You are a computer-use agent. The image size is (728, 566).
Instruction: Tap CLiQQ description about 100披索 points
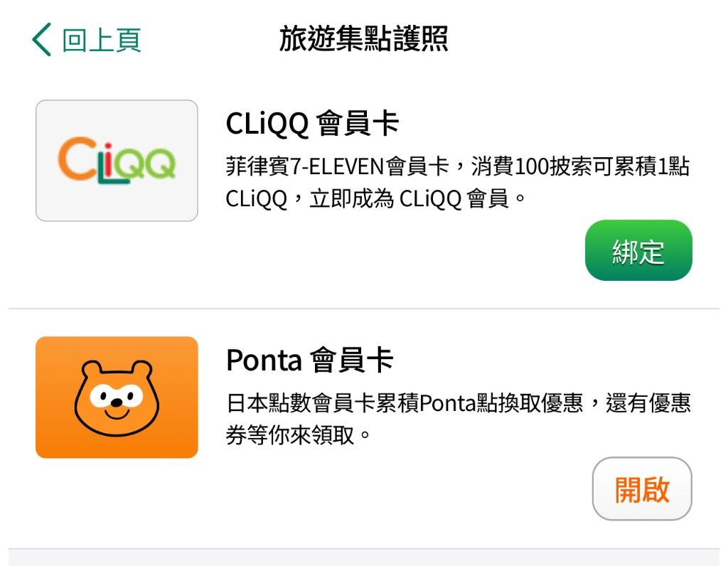[x=458, y=183]
